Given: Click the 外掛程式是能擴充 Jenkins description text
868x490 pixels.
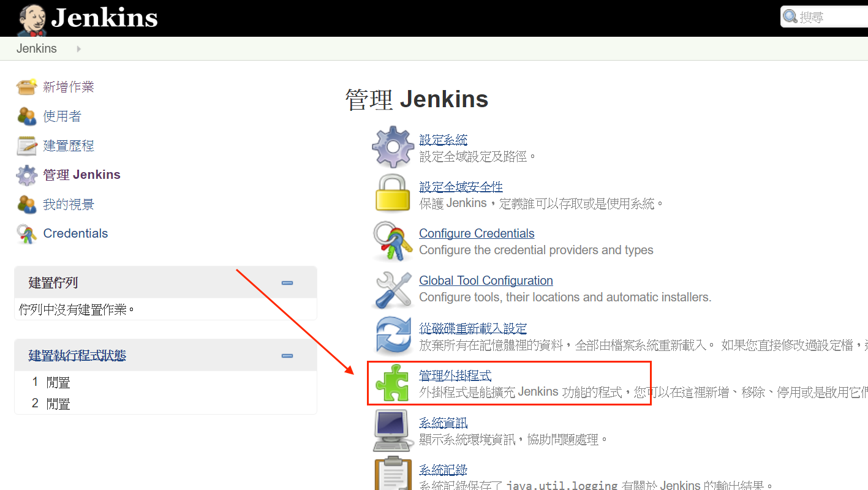Looking at the screenshot, I should (x=643, y=392).
